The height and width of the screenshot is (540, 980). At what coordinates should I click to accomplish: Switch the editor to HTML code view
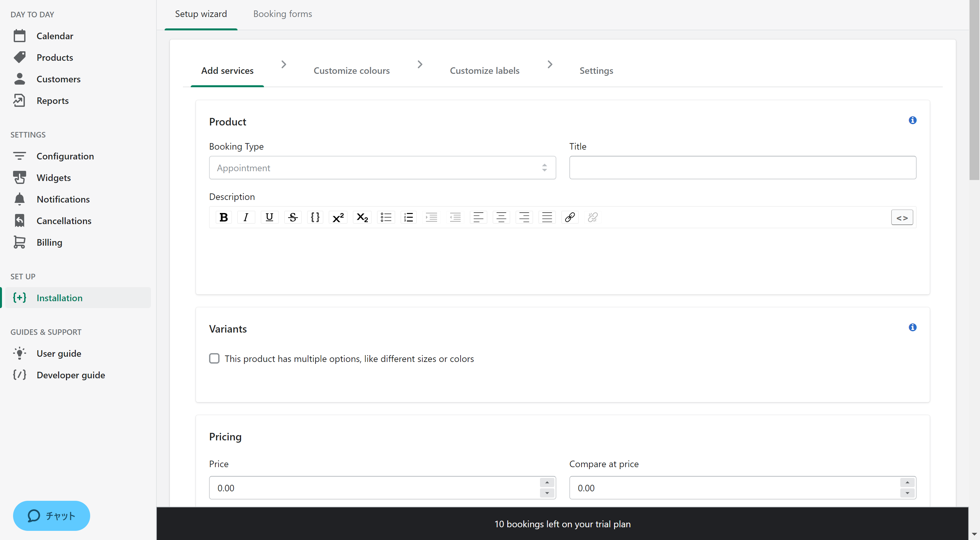click(x=902, y=218)
